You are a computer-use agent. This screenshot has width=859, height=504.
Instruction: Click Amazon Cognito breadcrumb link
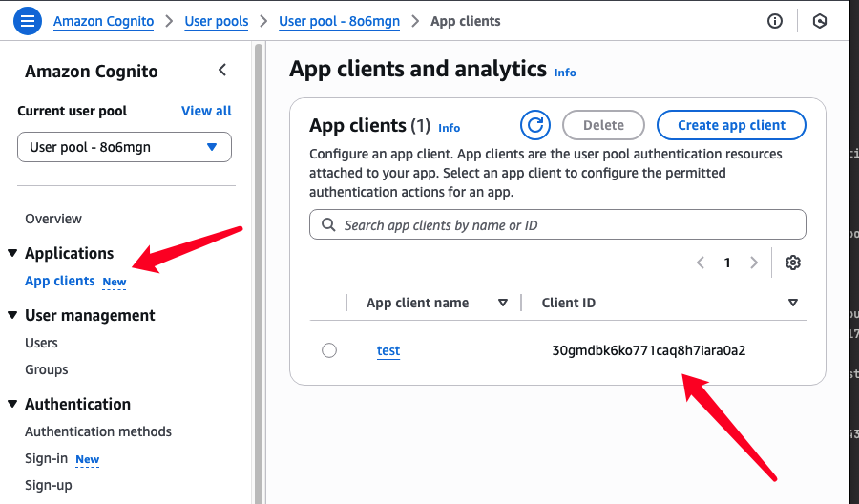[x=103, y=21]
